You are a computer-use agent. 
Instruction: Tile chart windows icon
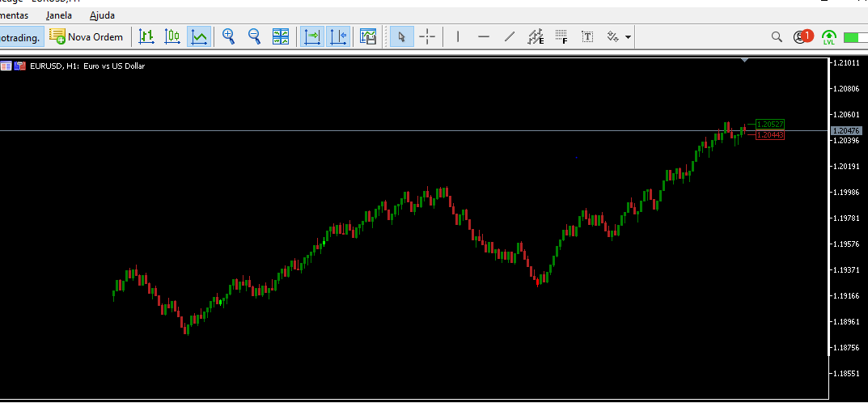[x=281, y=37]
